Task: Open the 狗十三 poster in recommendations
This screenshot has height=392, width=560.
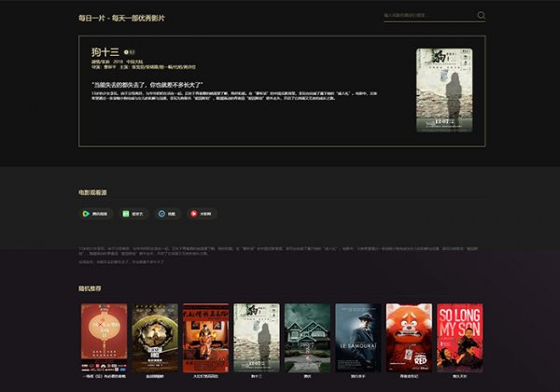Action: pos(257,337)
